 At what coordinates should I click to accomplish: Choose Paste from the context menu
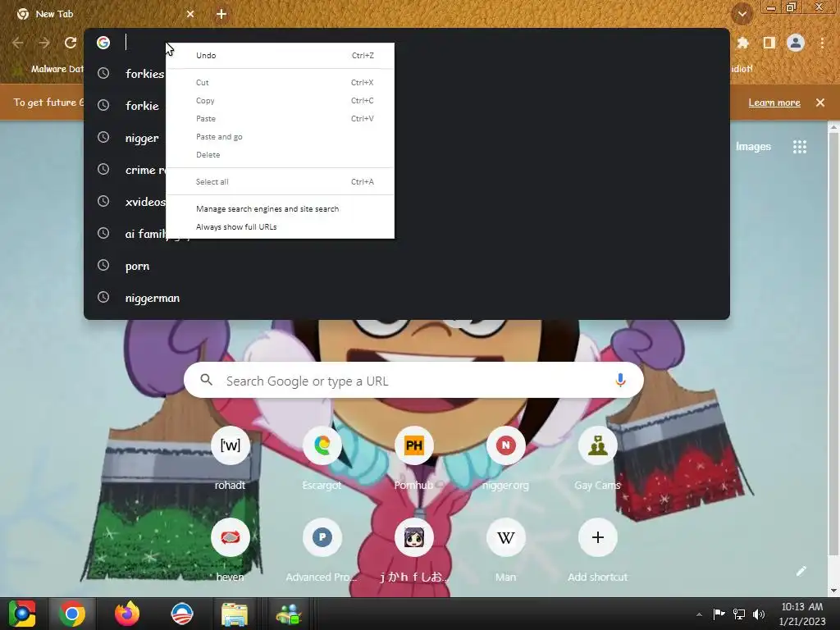[x=281, y=119]
